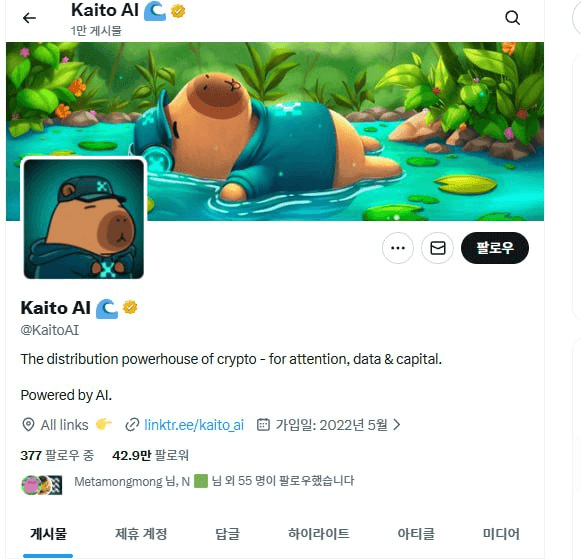Send a message via the envelope icon
The width and height of the screenshot is (581, 559).
(x=438, y=248)
